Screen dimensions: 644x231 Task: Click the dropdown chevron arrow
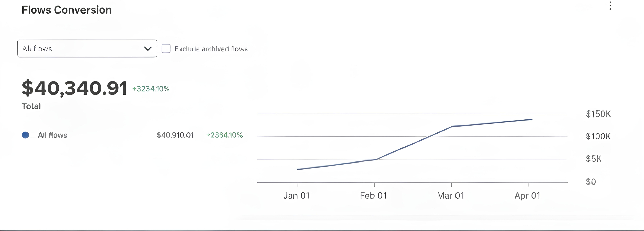[148, 49]
